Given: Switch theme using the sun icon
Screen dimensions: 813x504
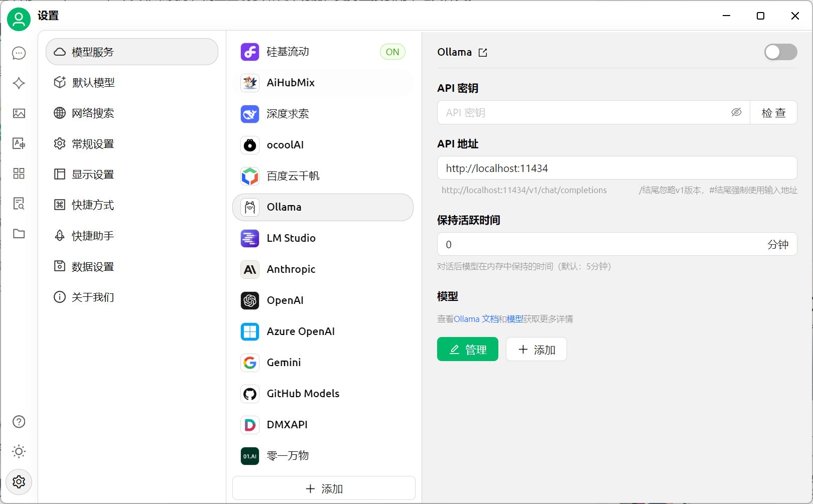Looking at the screenshot, I should coord(19,451).
